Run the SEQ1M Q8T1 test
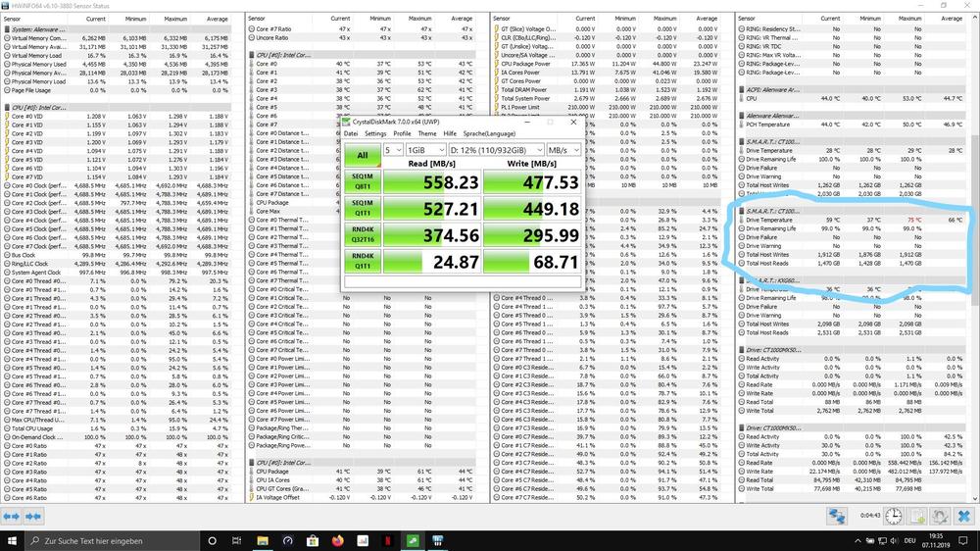 click(362, 182)
